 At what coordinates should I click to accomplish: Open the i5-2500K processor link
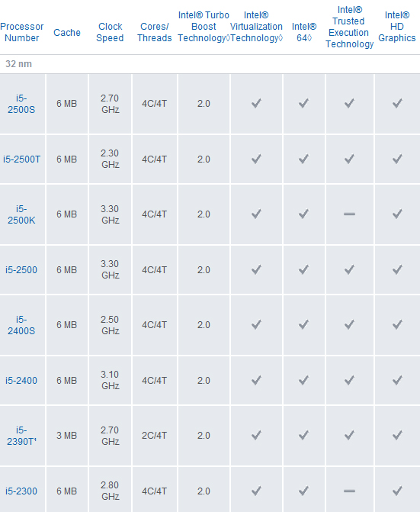[x=21, y=214]
